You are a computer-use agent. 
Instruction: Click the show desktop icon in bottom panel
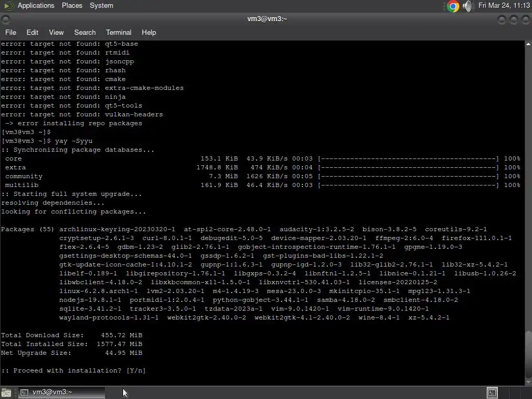(6, 393)
